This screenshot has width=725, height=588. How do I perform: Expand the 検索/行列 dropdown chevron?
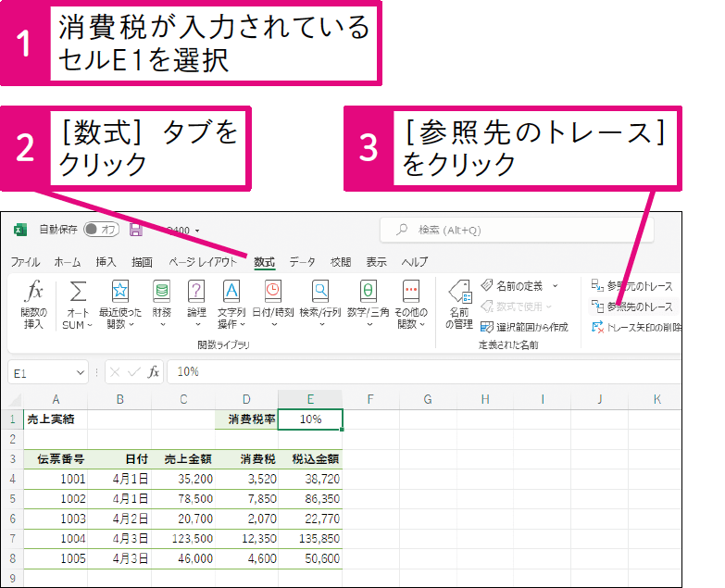coord(322,324)
